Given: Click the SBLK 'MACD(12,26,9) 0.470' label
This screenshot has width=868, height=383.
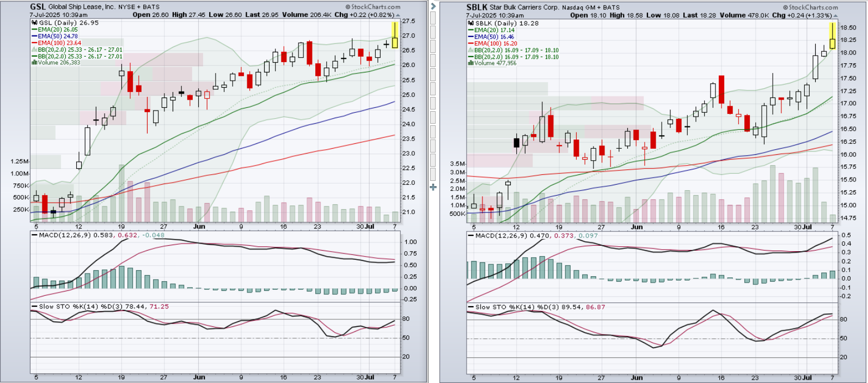Looking at the screenshot, I should (513, 236).
